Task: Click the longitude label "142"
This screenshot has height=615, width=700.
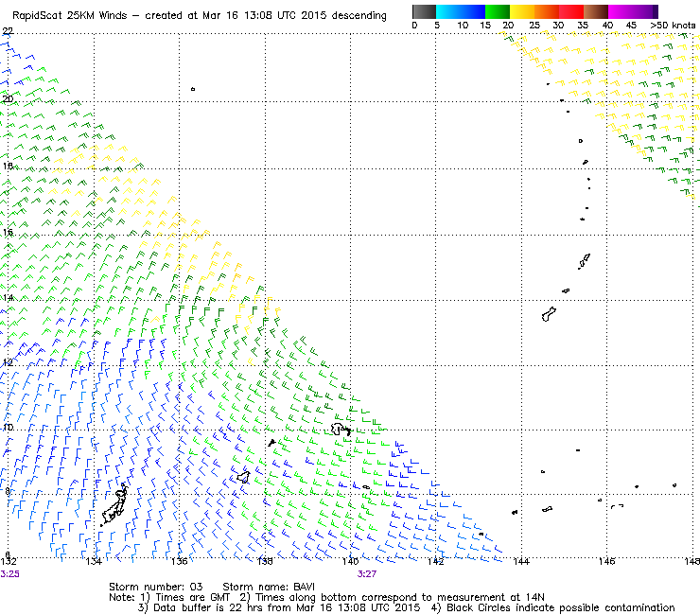Action: click(436, 562)
